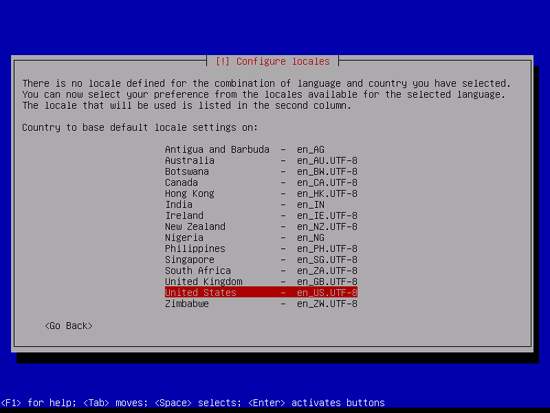Select Ireland en_IE.UTF-8 entry
Screen dimensions: 550x413
tap(261, 215)
